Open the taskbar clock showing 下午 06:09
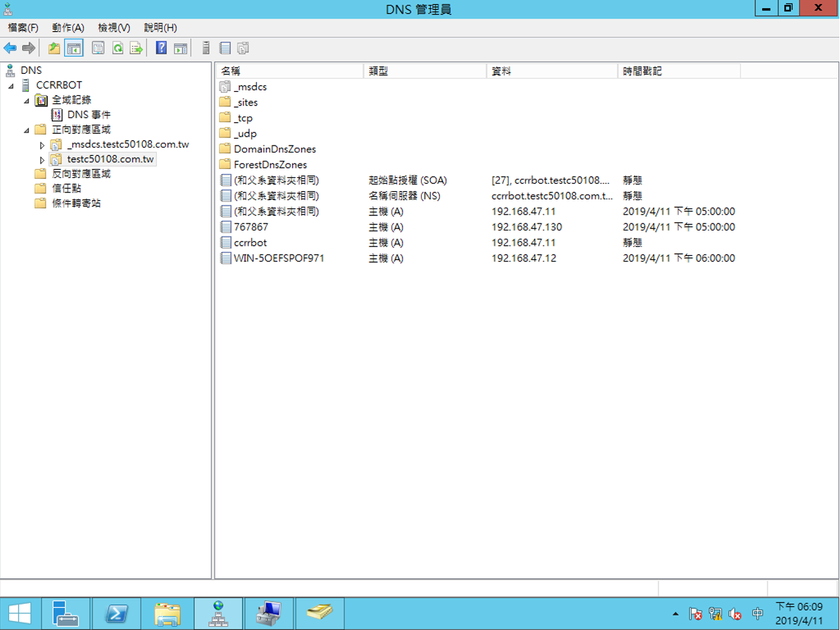The image size is (840, 630). (799, 613)
